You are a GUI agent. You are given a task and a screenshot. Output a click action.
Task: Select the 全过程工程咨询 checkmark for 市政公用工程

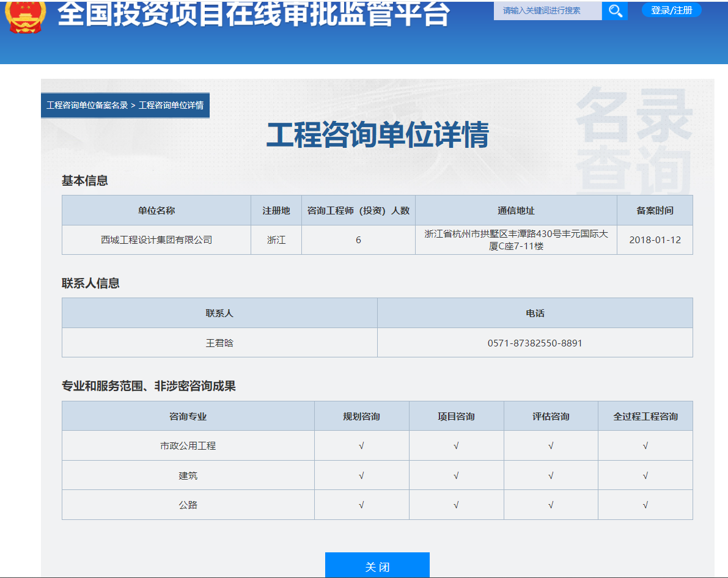[645, 445]
